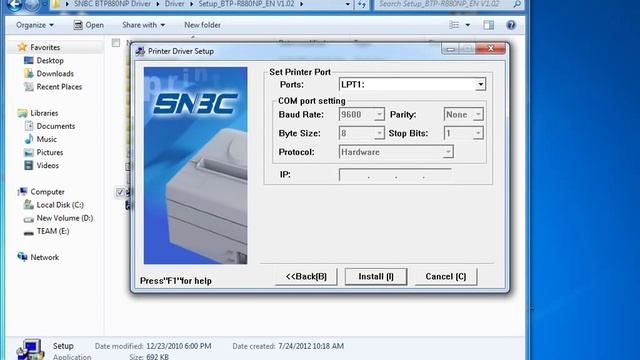Click the Network icon in sidebar
The width and height of the screenshot is (640, 360).
(22, 257)
